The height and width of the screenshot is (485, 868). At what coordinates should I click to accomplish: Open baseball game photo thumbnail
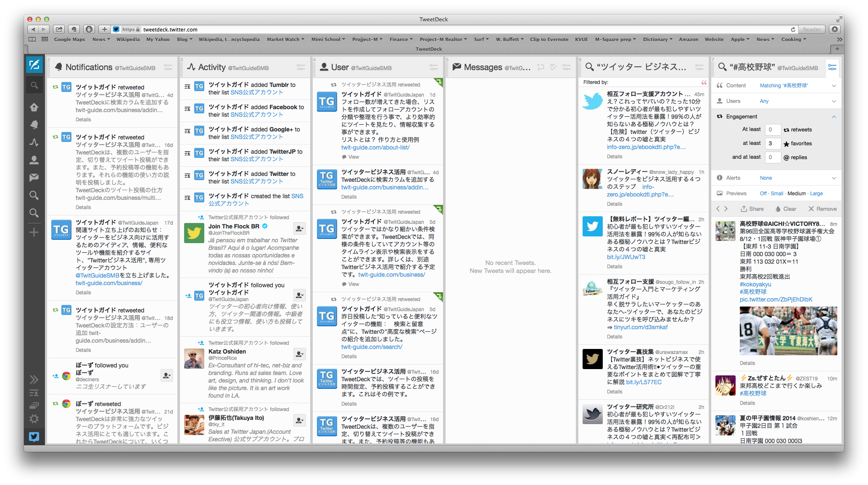788,331
